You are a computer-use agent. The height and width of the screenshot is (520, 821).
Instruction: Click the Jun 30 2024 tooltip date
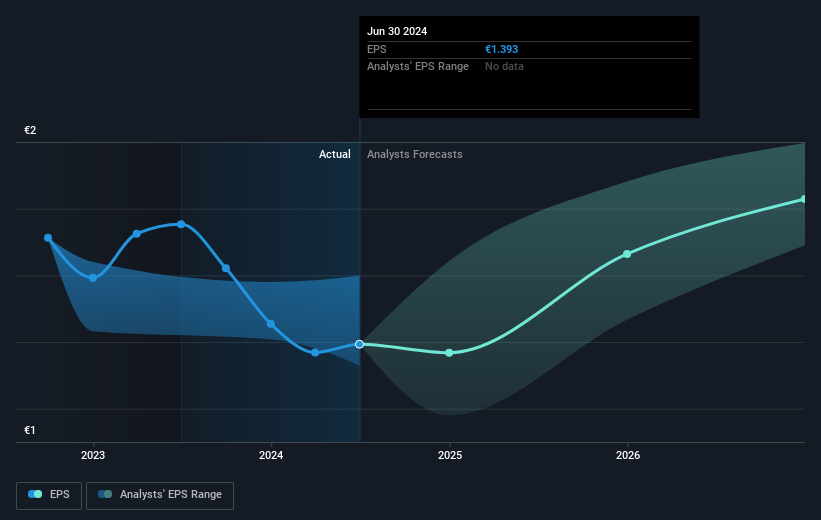397,31
